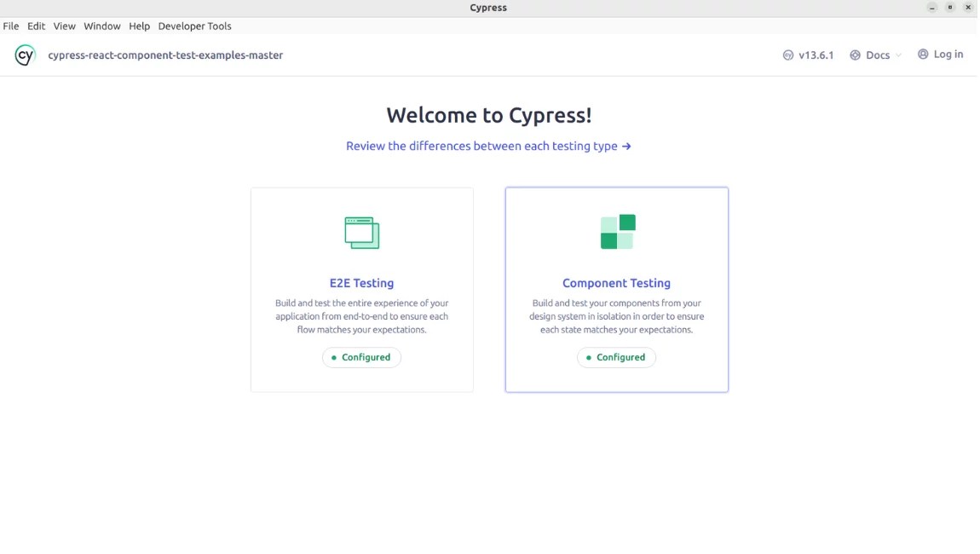Click the Log in profile icon
980x554 pixels.
[922, 54]
